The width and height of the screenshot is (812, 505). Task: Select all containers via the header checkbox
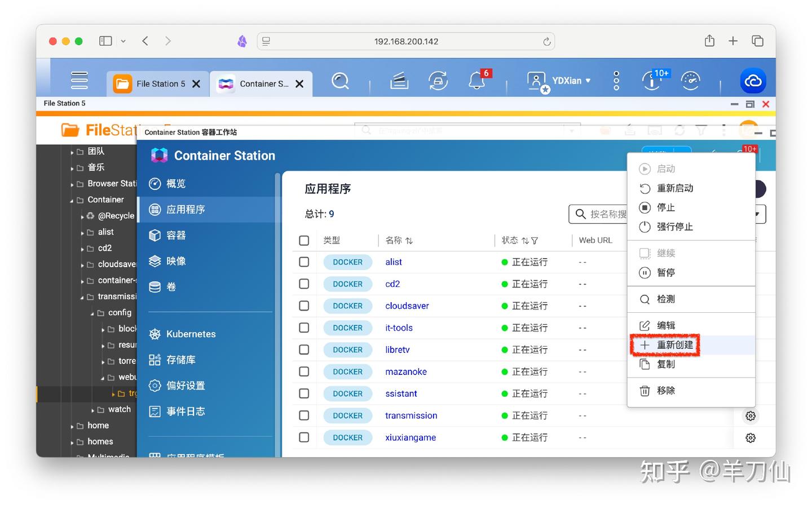click(x=304, y=240)
